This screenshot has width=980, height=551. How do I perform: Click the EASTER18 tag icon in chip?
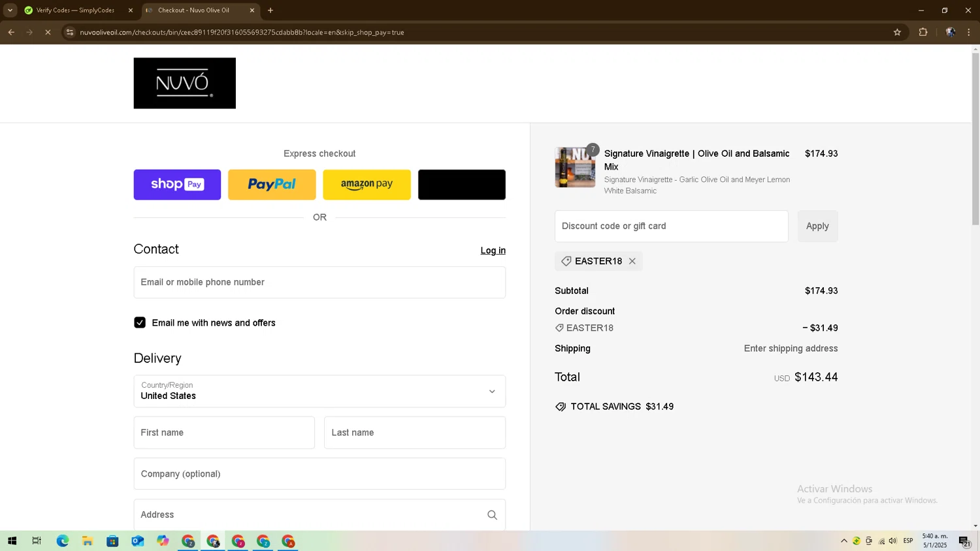[x=566, y=261]
